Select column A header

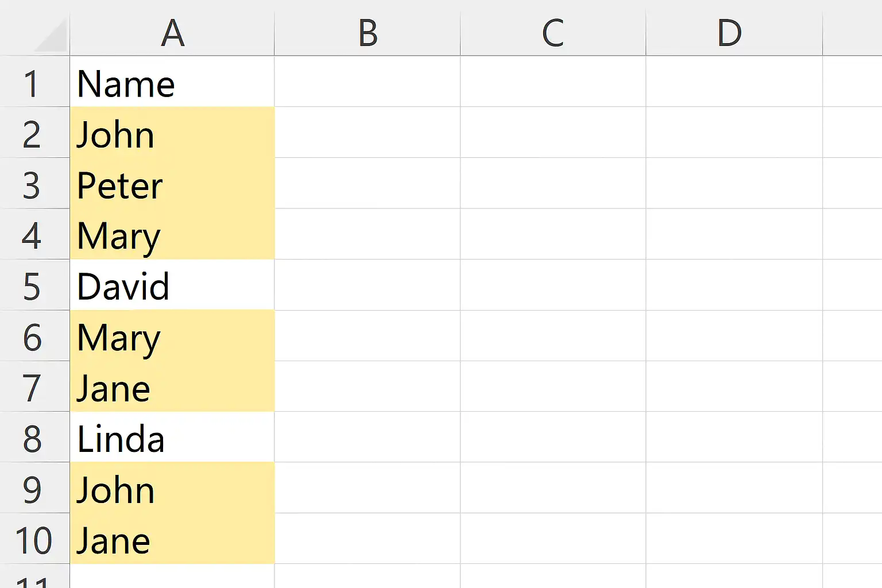tap(172, 33)
